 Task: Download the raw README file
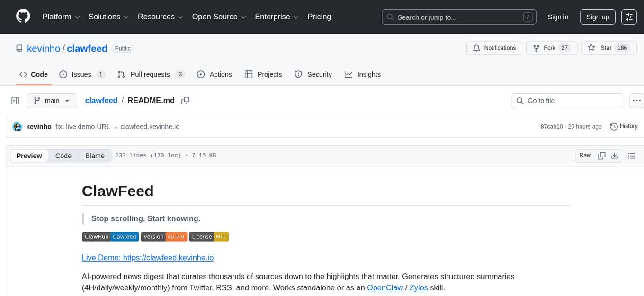[x=615, y=156]
